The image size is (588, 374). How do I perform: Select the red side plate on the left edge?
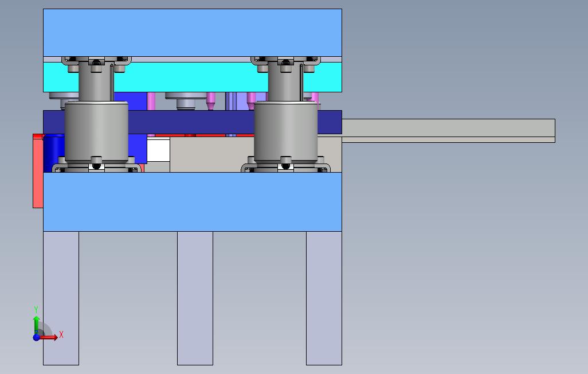point(37,171)
